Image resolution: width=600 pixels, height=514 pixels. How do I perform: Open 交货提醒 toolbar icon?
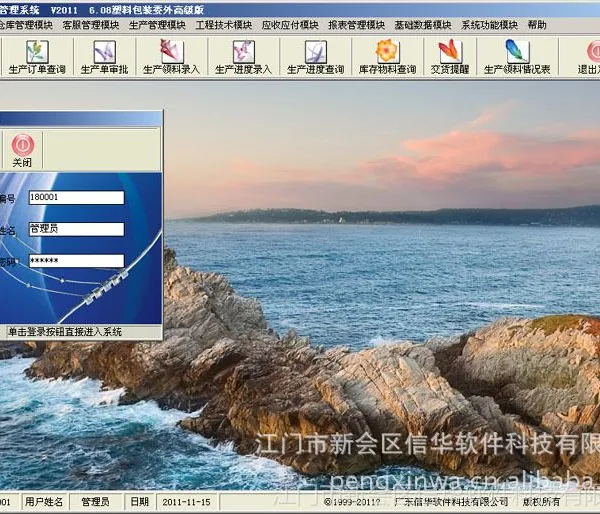point(450,51)
